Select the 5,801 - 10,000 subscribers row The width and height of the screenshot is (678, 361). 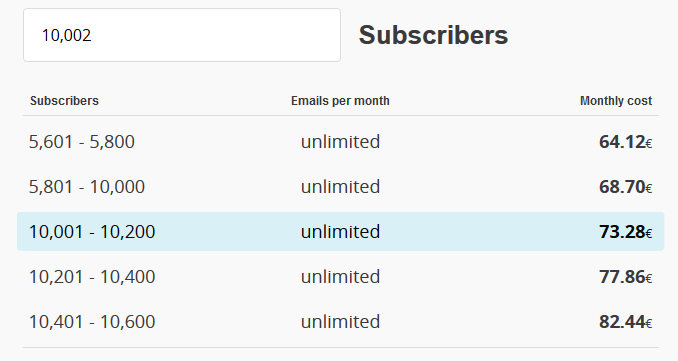click(x=341, y=187)
